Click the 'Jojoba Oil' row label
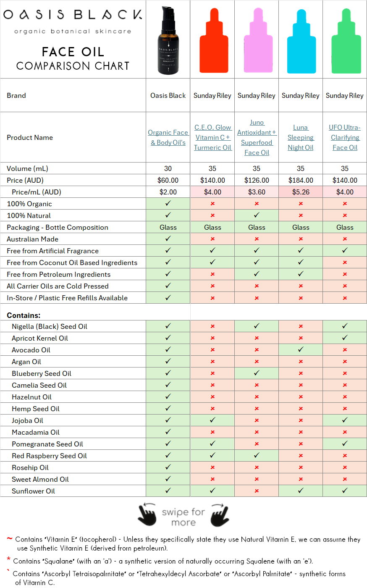367x588 pixels. [27, 420]
